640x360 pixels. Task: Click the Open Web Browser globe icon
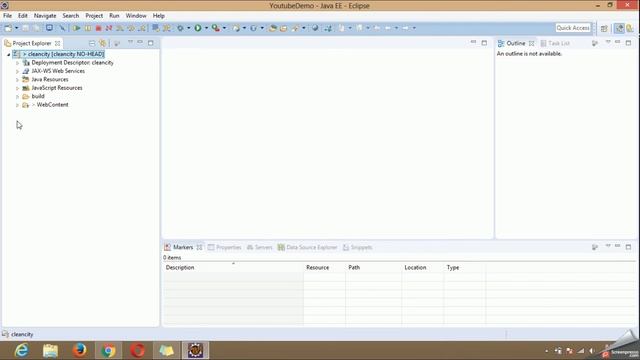(315, 28)
